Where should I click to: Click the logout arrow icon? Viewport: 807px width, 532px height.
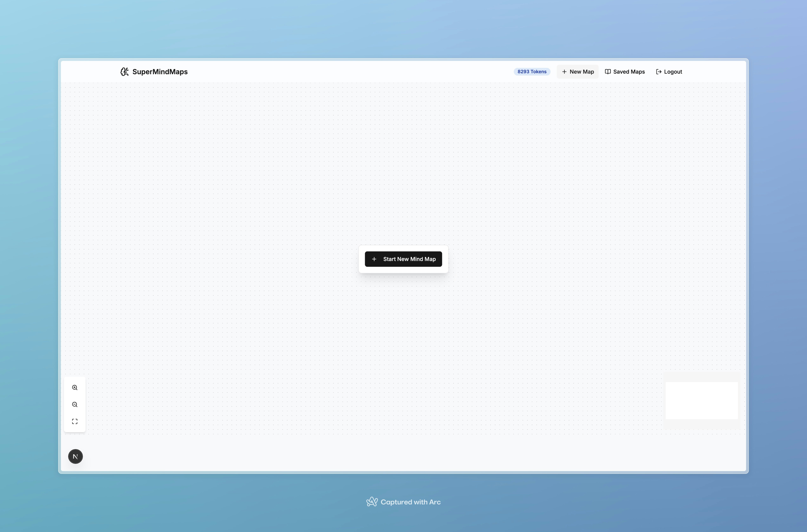658,72
